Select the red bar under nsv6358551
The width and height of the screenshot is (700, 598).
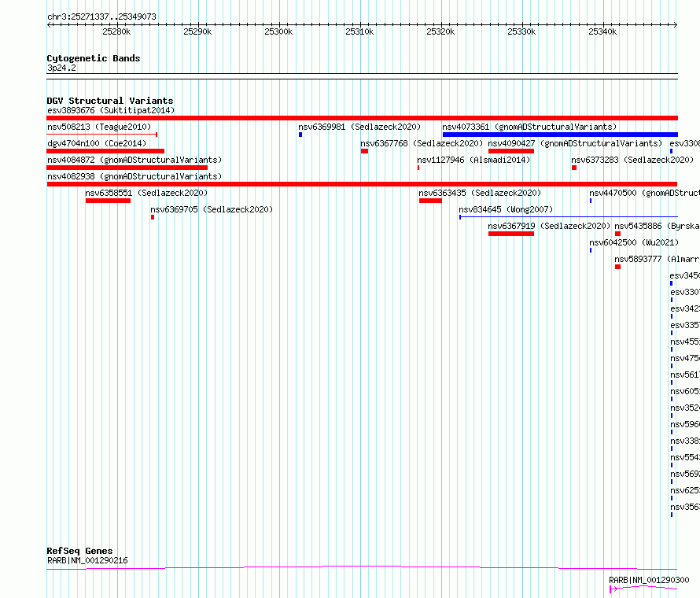click(x=108, y=201)
